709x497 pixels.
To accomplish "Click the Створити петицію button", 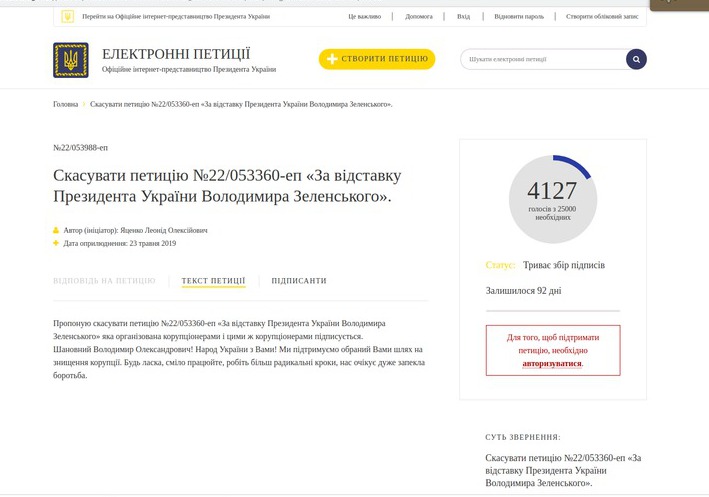I will coord(377,59).
